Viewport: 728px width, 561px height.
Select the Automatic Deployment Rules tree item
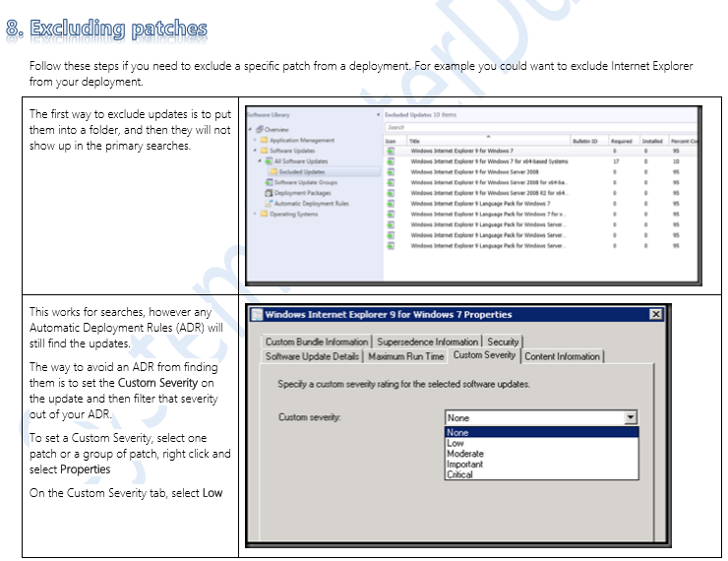pyautogui.click(x=311, y=204)
